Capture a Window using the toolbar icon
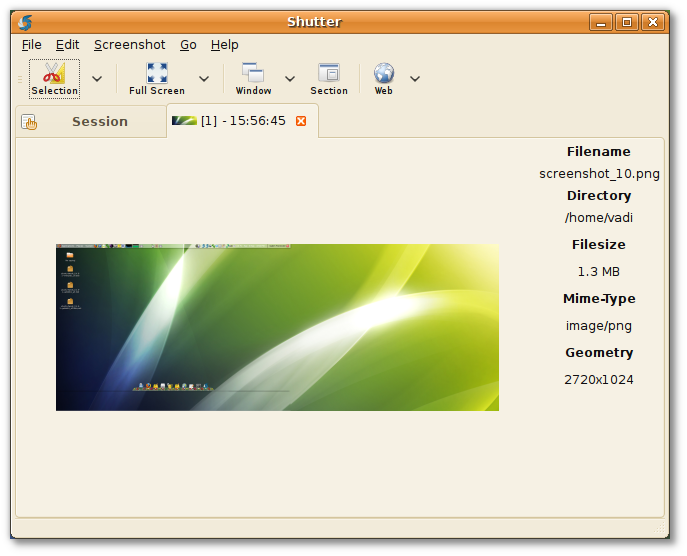 point(253,78)
